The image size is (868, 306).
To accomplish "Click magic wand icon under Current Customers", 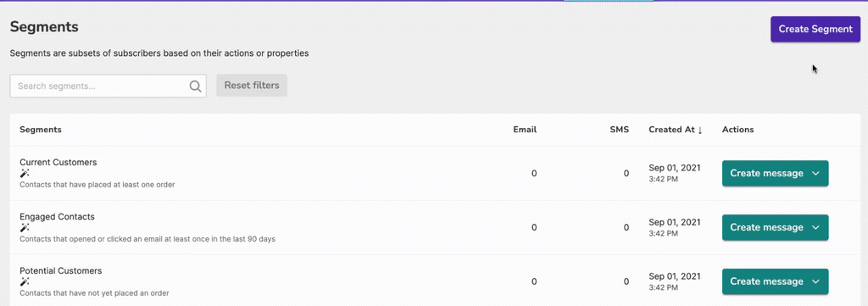I will click(25, 173).
